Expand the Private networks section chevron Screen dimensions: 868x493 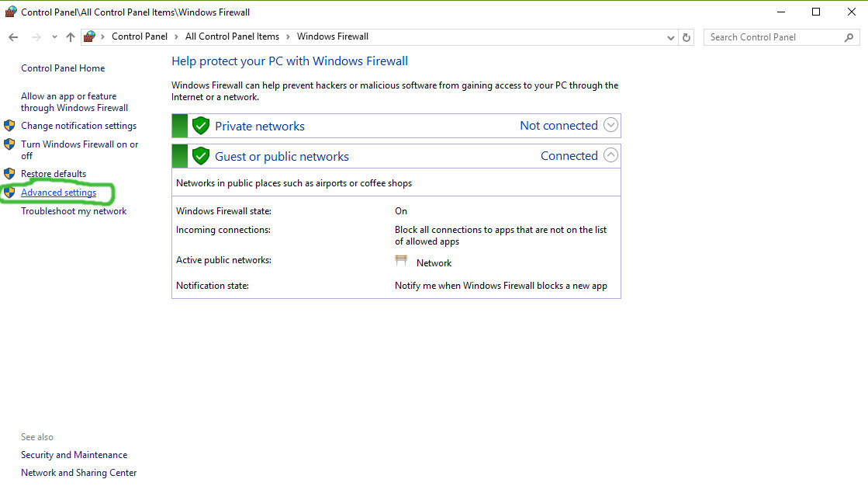tap(610, 125)
